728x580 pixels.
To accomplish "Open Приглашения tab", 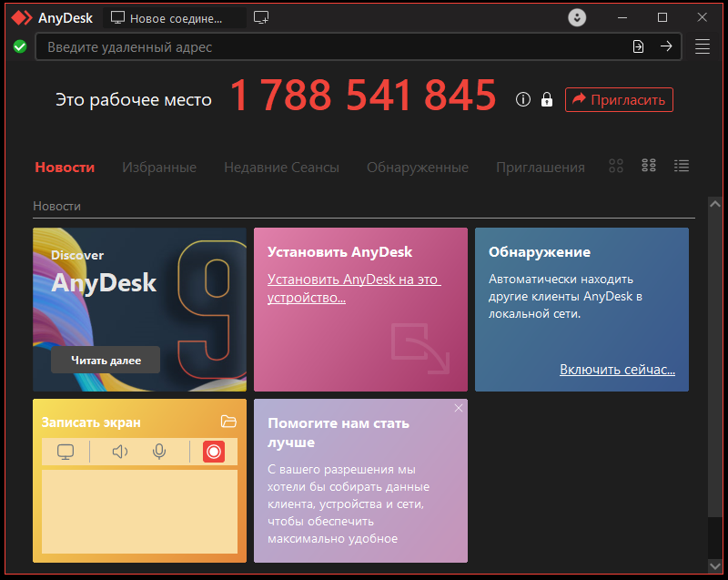I will pos(540,167).
